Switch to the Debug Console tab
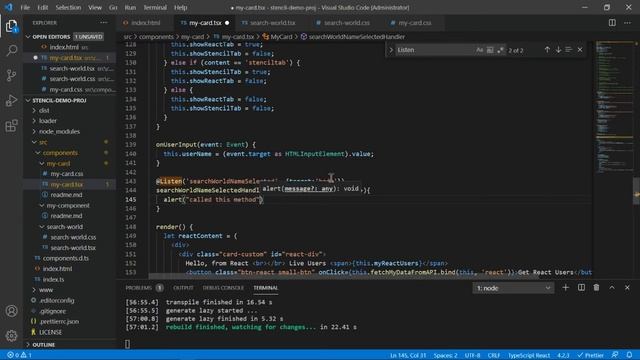The width and height of the screenshot is (640, 360). pyautogui.click(x=223, y=288)
